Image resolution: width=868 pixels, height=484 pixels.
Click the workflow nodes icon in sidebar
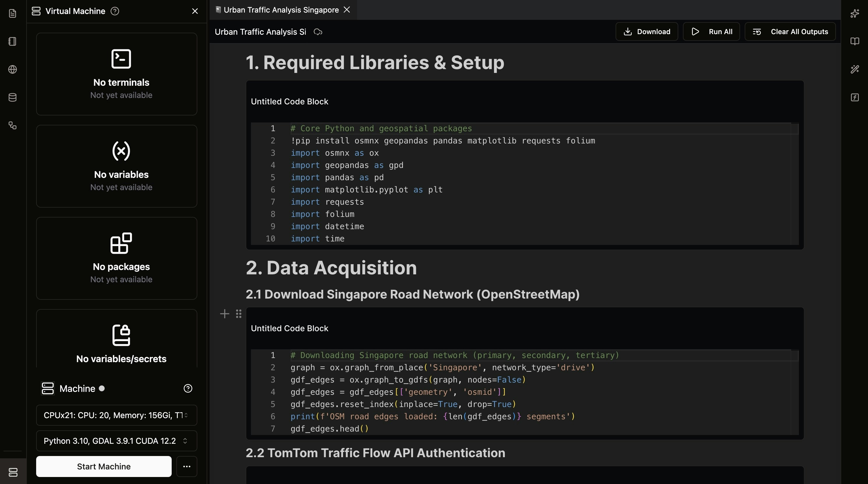13,126
